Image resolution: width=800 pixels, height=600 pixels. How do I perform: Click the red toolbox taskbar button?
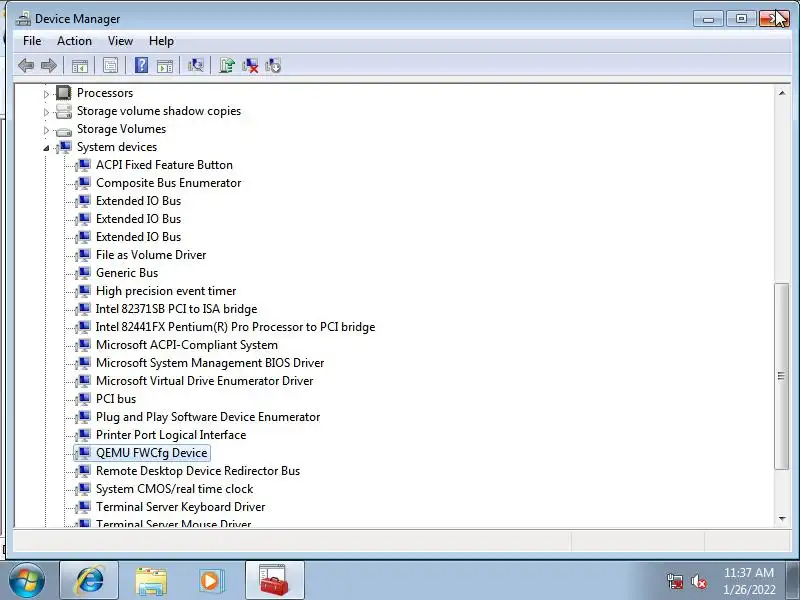tap(274, 581)
